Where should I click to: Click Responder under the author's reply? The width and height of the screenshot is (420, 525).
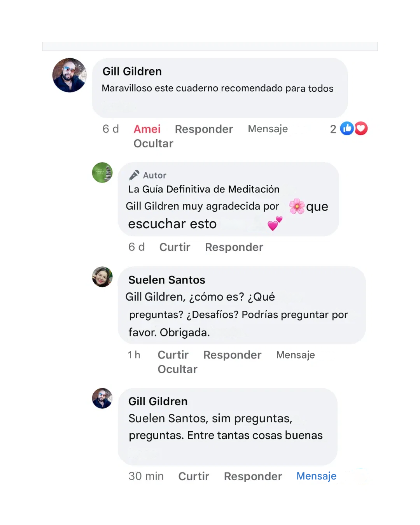coord(234,247)
